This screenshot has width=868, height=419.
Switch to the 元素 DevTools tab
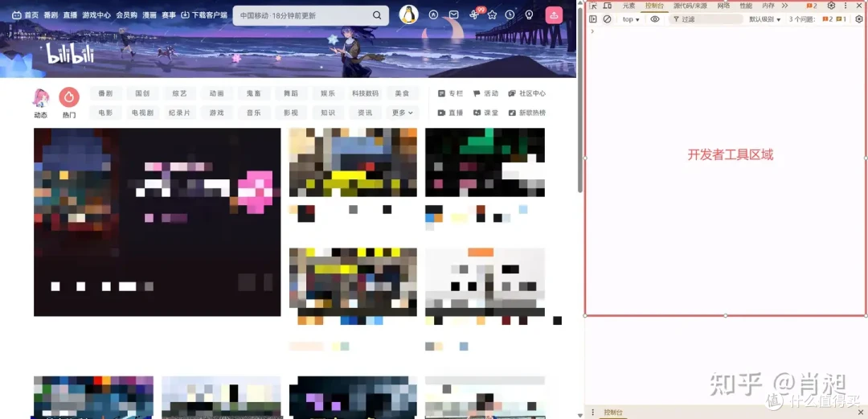(628, 6)
